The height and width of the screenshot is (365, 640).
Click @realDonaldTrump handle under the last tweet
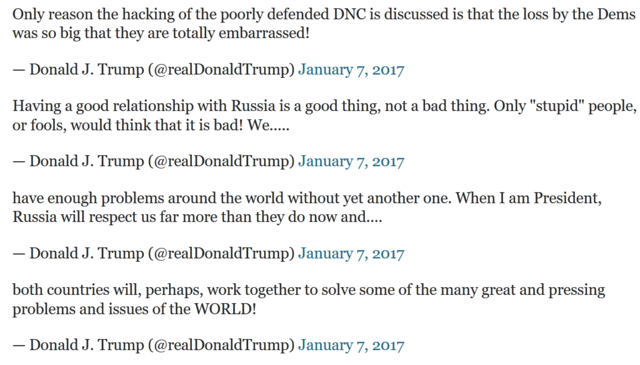(x=221, y=345)
